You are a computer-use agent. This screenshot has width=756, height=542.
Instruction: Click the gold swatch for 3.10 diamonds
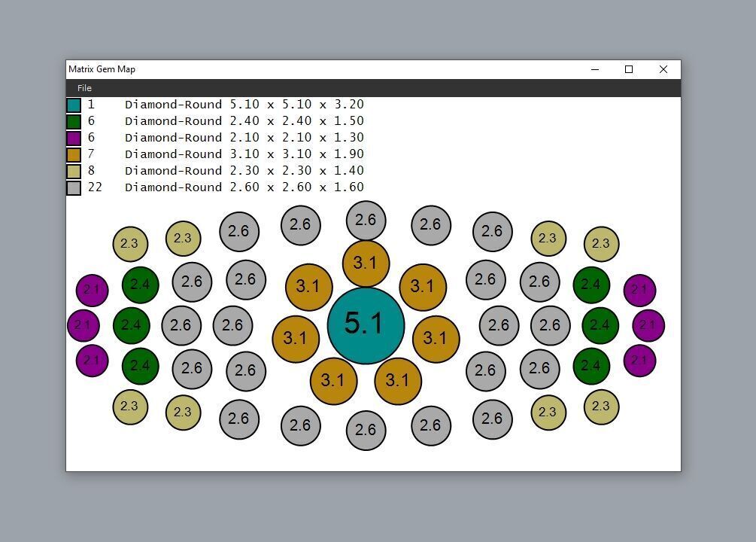pyautogui.click(x=74, y=154)
